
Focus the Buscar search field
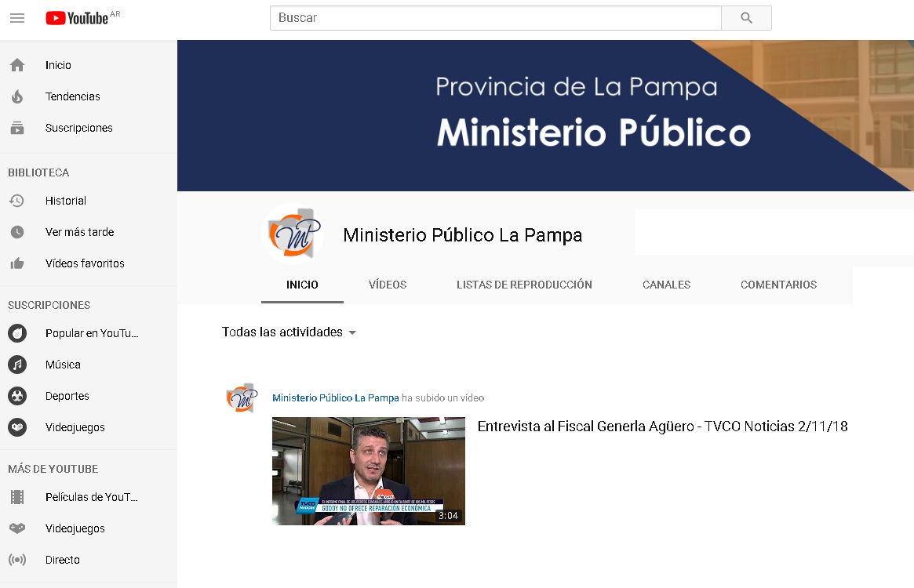pos(495,18)
